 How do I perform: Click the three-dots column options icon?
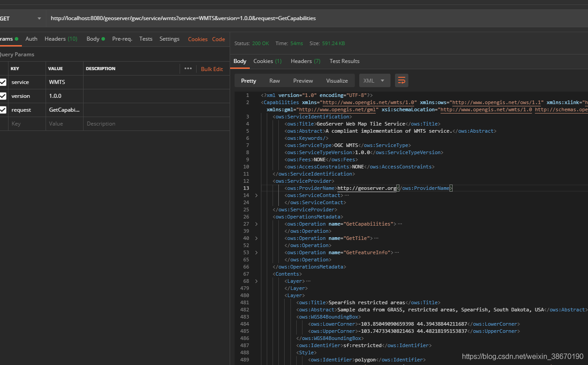188,68
